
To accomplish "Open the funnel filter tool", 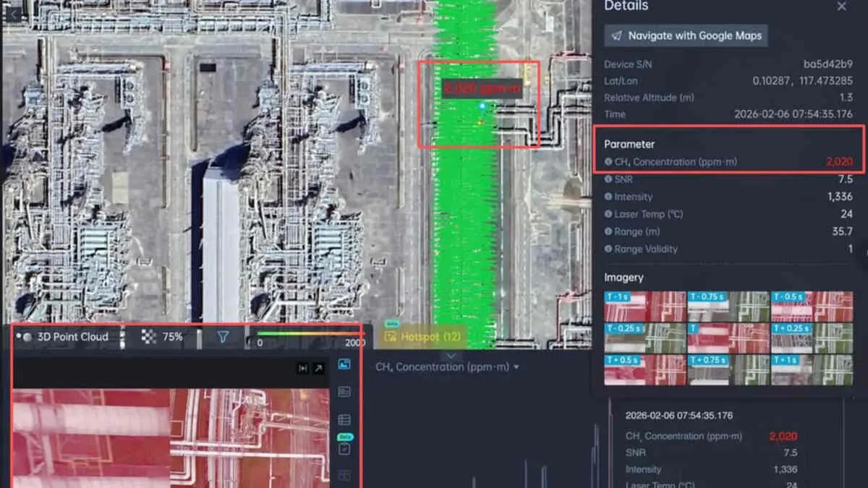I will (x=223, y=337).
